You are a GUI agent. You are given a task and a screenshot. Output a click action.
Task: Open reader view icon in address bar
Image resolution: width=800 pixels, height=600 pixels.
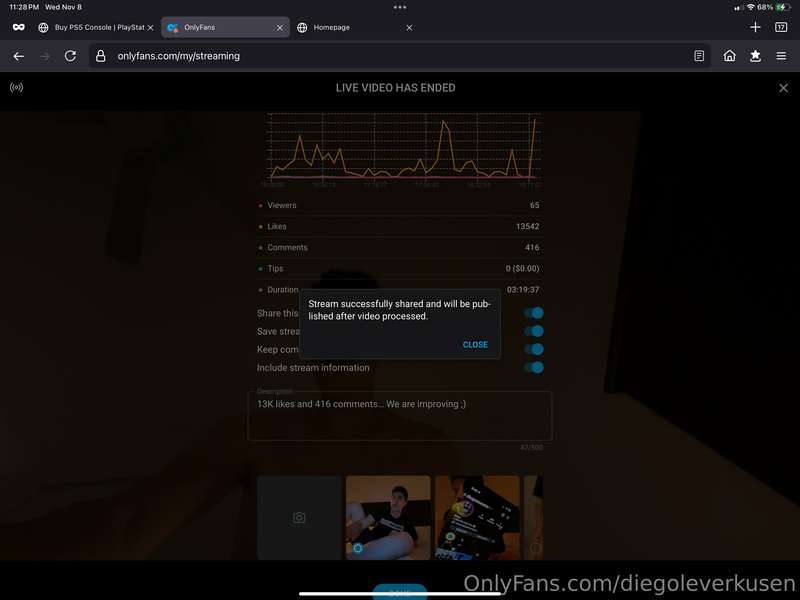point(699,56)
